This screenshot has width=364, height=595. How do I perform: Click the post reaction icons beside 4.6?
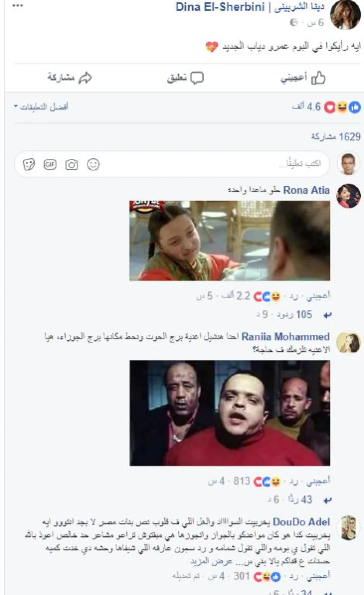(x=342, y=107)
